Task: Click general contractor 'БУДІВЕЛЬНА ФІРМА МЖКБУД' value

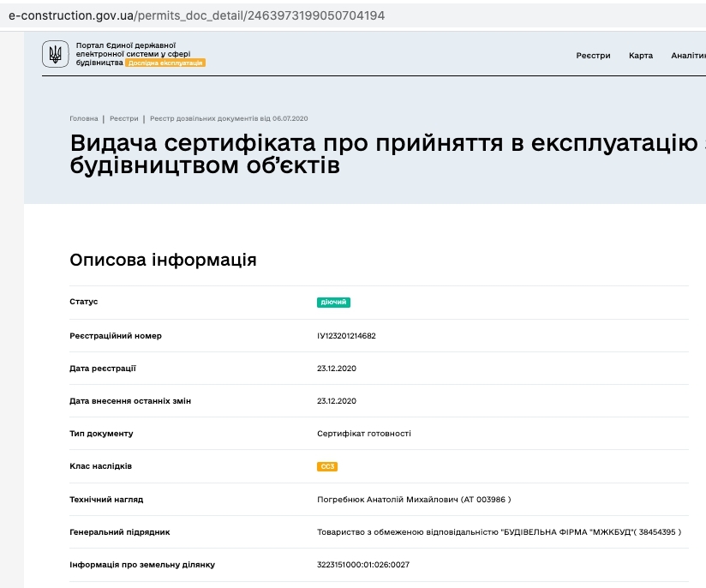Action: [499, 531]
